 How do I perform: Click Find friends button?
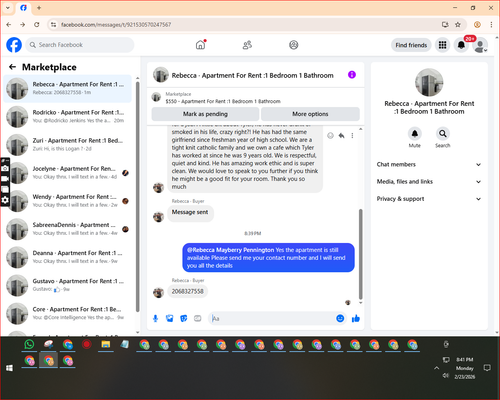tap(411, 45)
